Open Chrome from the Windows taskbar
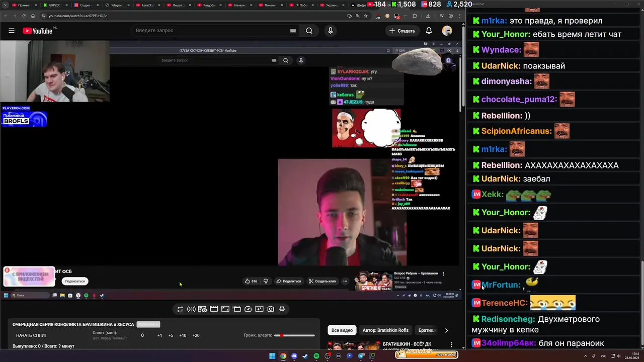Viewport: 644px width, 362px height. pyautogui.click(x=283, y=356)
